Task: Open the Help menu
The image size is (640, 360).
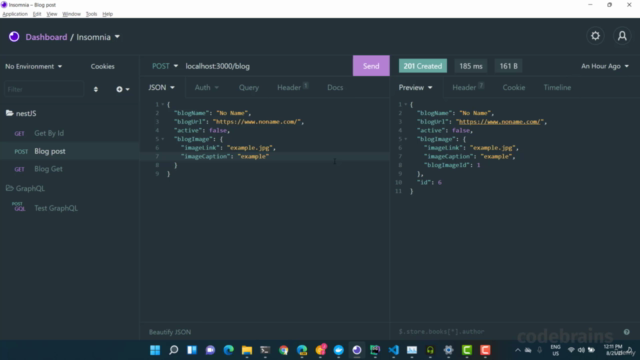Action: (107, 14)
